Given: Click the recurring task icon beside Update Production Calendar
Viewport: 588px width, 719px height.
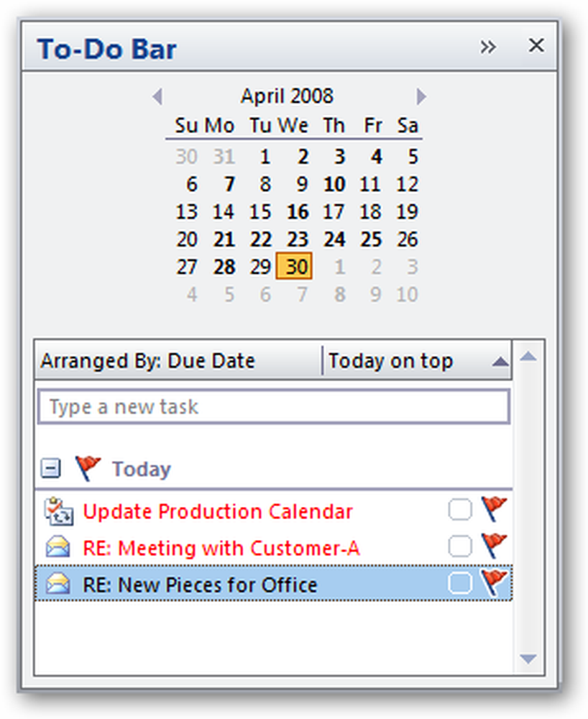Looking at the screenshot, I should [x=58, y=510].
